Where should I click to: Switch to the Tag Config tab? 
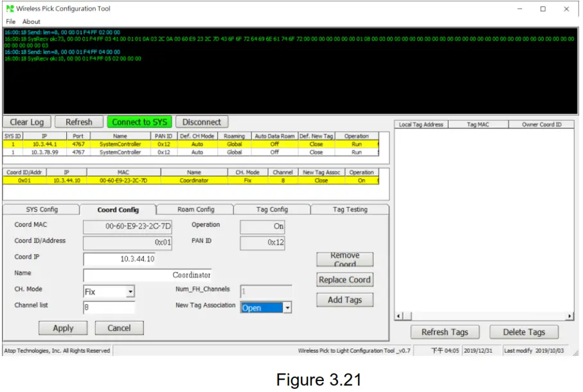coord(272,209)
